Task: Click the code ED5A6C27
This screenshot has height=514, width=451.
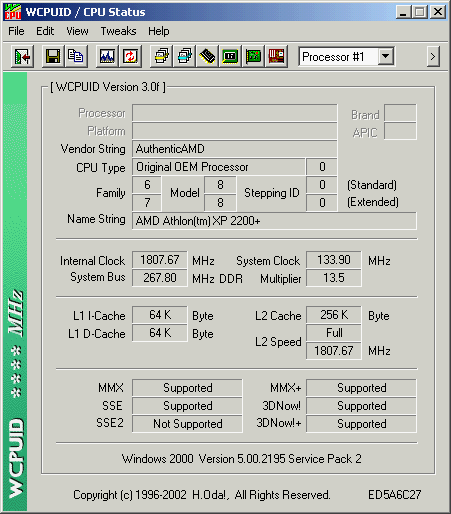Action: 394,495
